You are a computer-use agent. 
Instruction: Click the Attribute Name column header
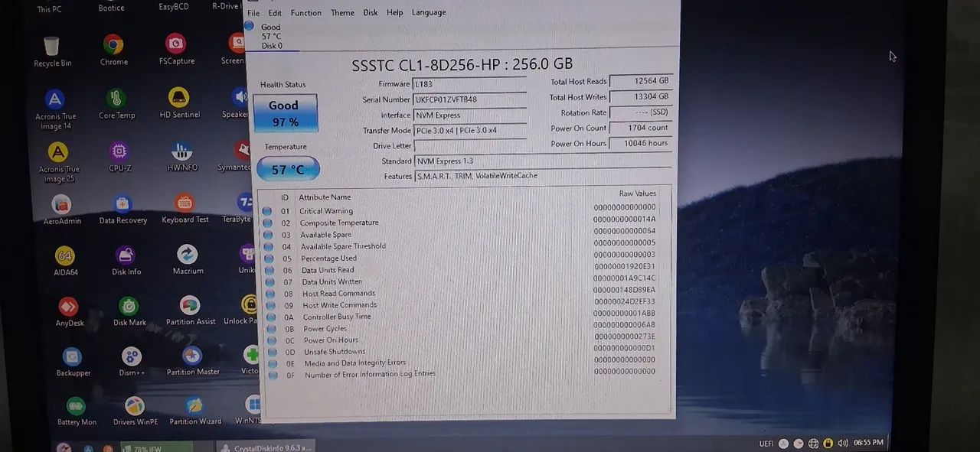point(325,197)
